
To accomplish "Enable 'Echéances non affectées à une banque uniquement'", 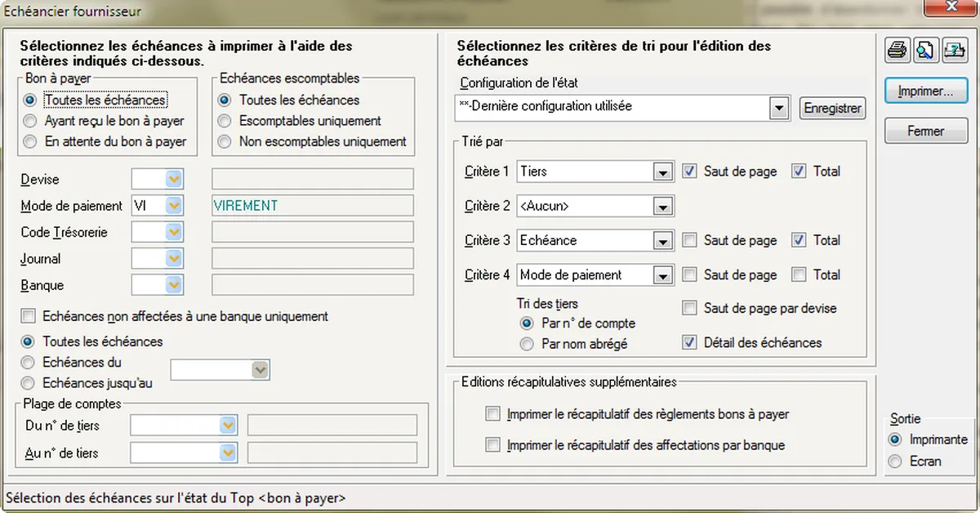I will pos(29,316).
